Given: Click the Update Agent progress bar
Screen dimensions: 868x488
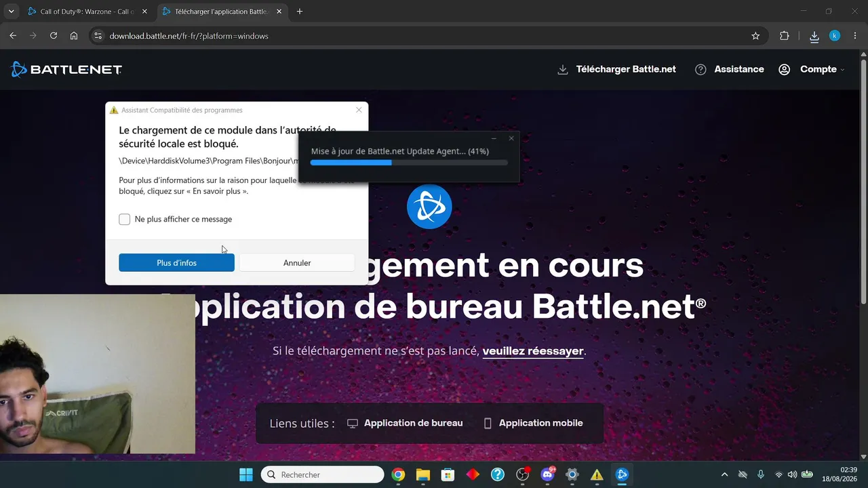Looking at the screenshot, I should click(409, 163).
